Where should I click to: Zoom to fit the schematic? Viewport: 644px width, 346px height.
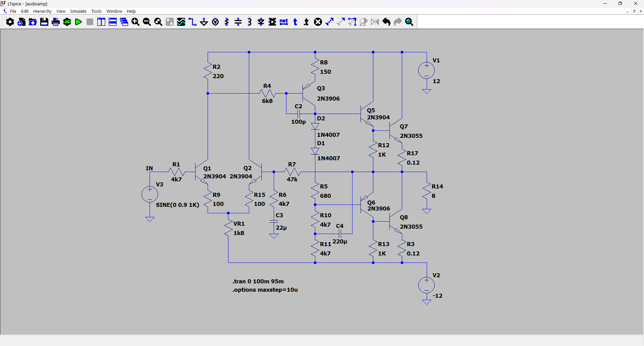click(158, 22)
